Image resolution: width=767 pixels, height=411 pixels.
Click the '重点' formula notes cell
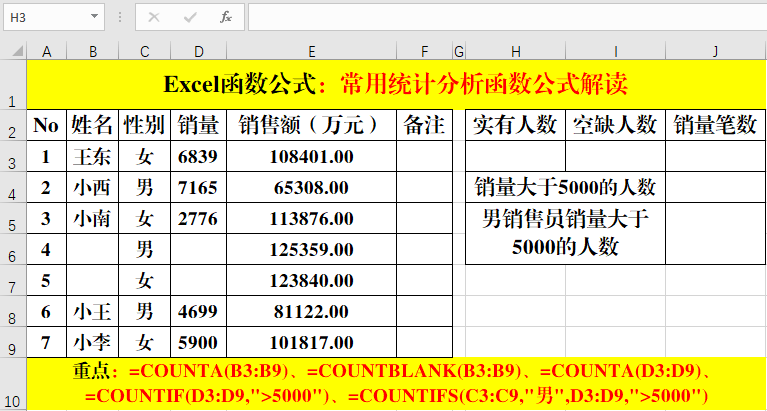[x=396, y=384]
